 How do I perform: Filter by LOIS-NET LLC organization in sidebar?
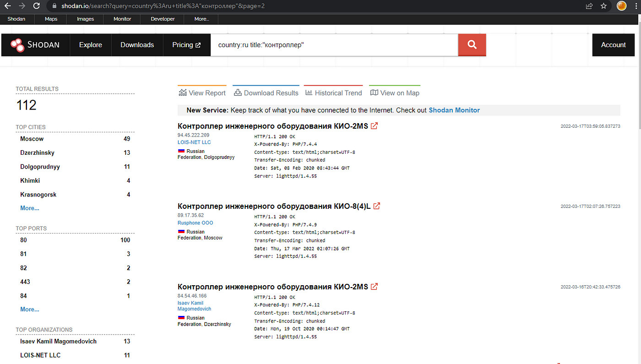tap(40, 355)
